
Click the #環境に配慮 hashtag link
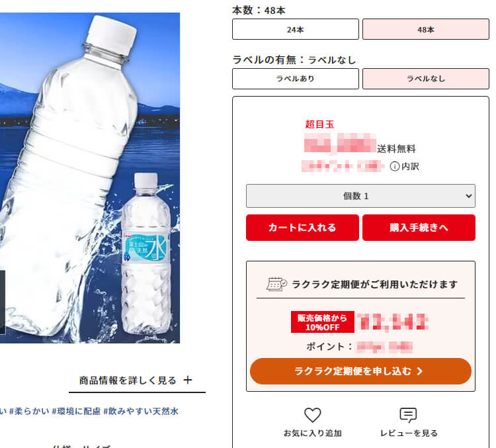point(76,412)
